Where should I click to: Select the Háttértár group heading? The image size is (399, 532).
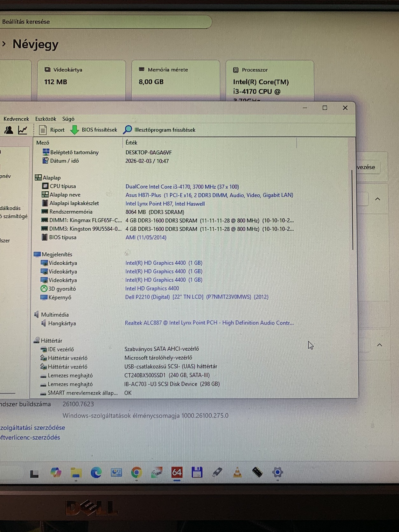(x=48, y=340)
